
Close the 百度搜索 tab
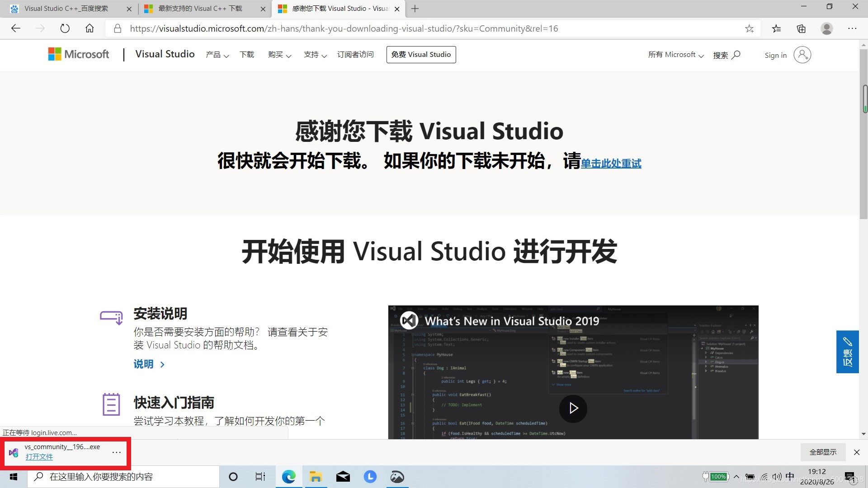click(129, 9)
